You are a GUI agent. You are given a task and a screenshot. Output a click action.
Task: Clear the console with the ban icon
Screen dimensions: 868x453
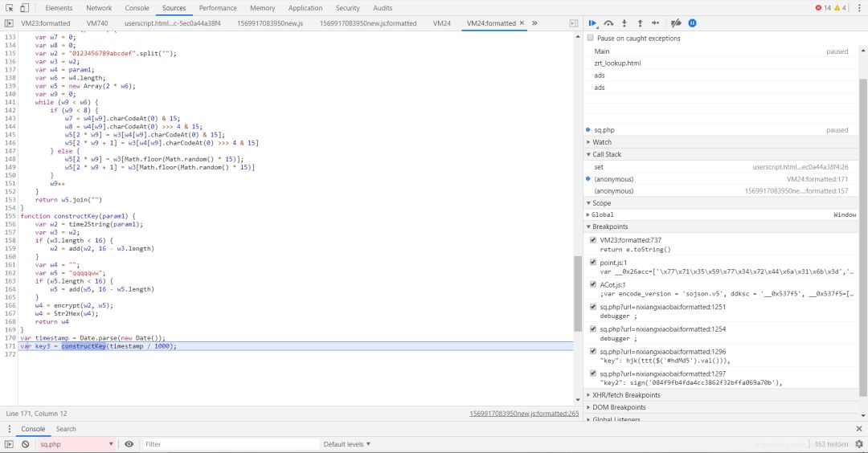(25, 444)
